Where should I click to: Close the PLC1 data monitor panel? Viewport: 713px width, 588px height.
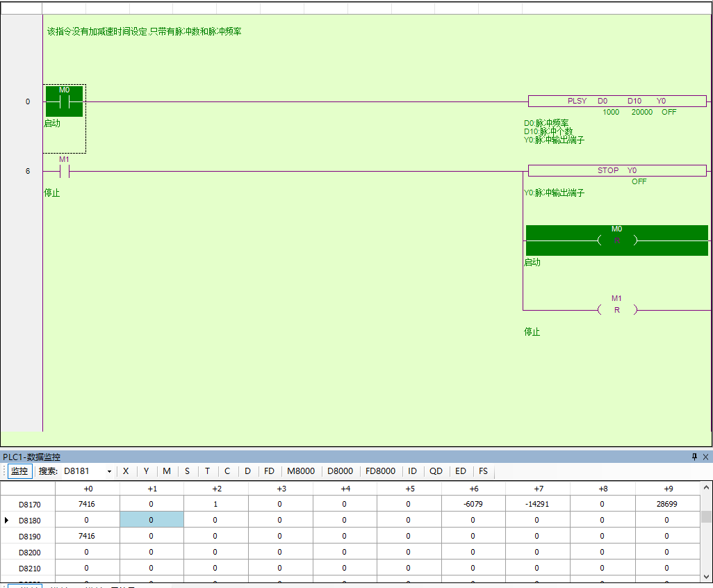[705, 457]
